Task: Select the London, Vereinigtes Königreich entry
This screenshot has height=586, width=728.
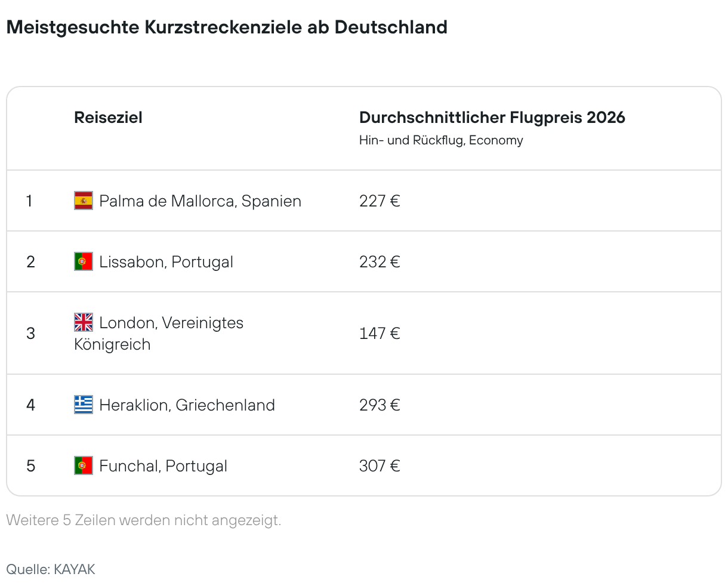Action: (171, 323)
